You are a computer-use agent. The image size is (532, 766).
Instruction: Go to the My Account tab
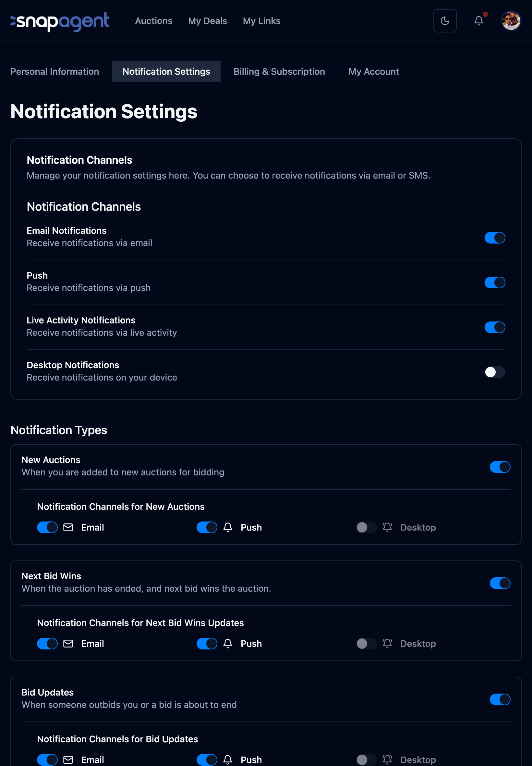373,71
